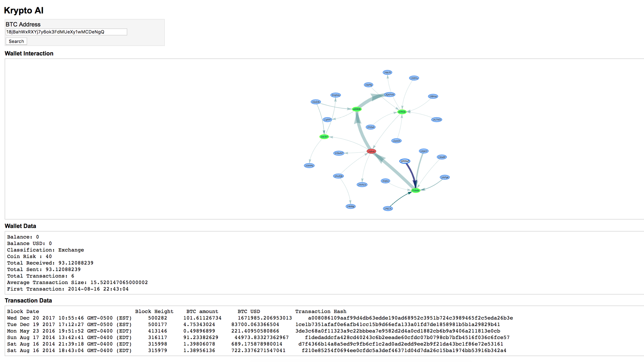Viewport: 644px width, 362px height.
Task: Click the Search button
Action: pos(16,41)
